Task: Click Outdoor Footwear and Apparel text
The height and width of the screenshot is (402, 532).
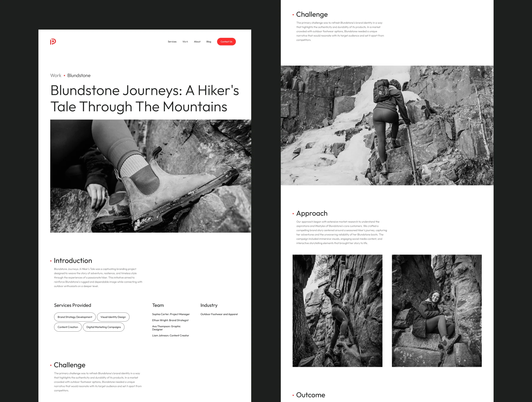Action: [219, 314]
